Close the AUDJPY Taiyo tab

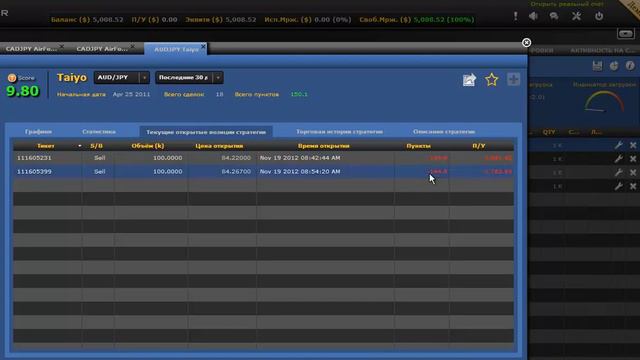[x=203, y=47]
